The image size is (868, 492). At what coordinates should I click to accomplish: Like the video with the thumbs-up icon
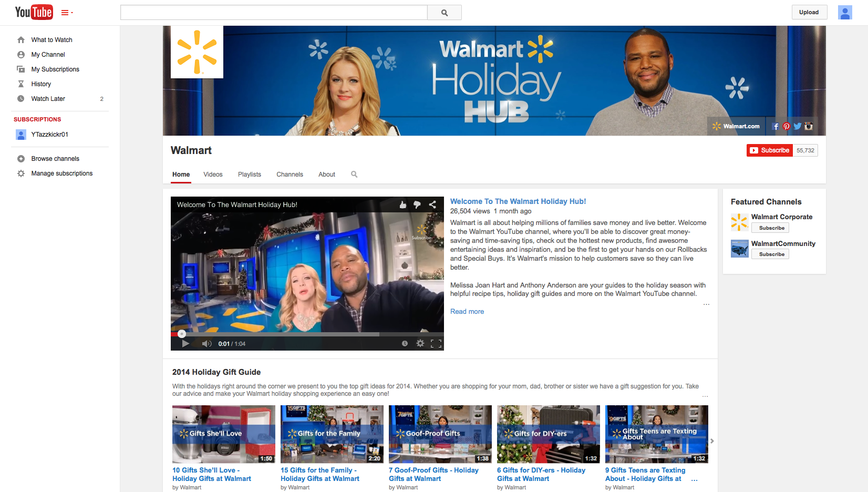(403, 205)
